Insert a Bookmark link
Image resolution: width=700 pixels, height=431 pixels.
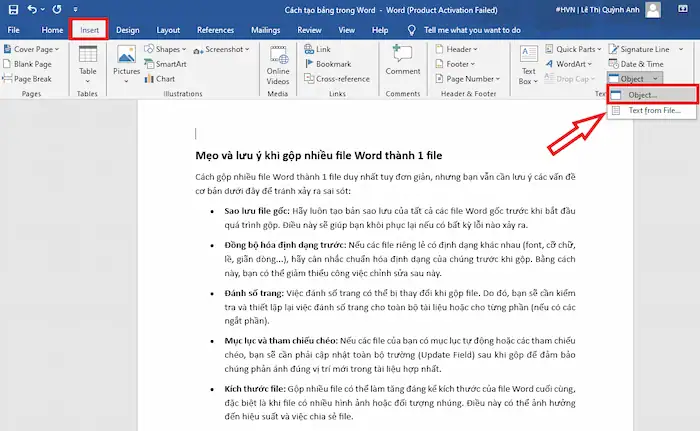pos(333,63)
